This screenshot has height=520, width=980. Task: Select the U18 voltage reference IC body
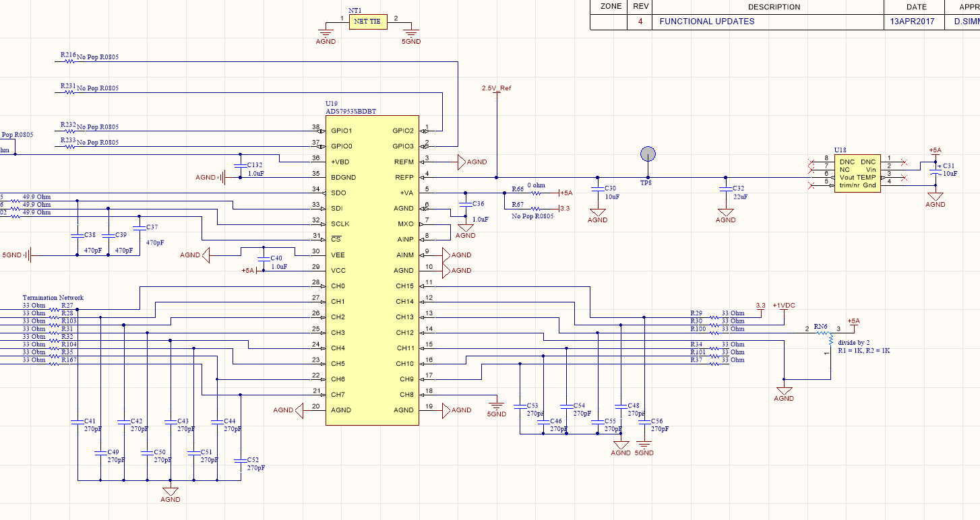pyautogui.click(x=857, y=174)
